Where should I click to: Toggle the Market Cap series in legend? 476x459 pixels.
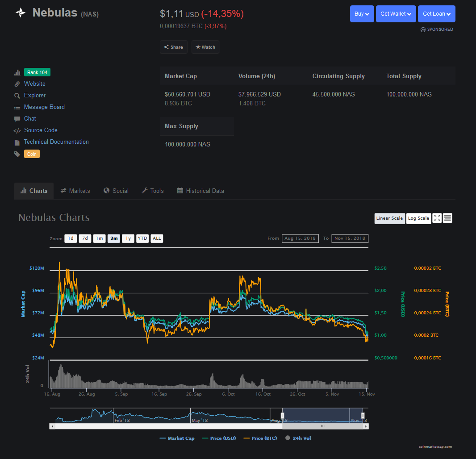pyautogui.click(x=177, y=438)
